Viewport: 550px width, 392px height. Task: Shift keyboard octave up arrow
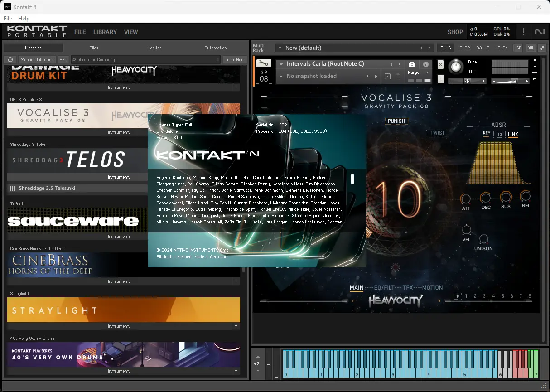point(257,357)
